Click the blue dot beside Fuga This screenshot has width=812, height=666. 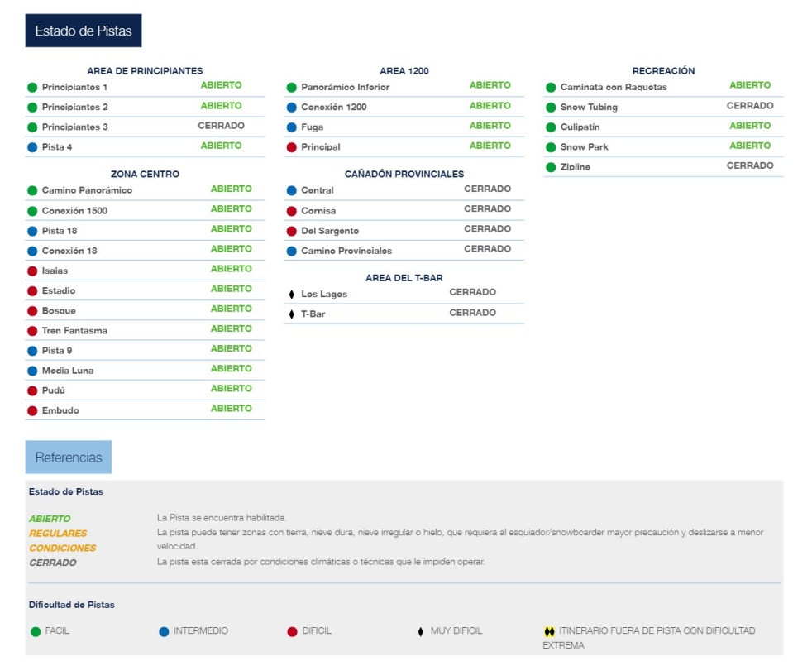pyautogui.click(x=292, y=127)
